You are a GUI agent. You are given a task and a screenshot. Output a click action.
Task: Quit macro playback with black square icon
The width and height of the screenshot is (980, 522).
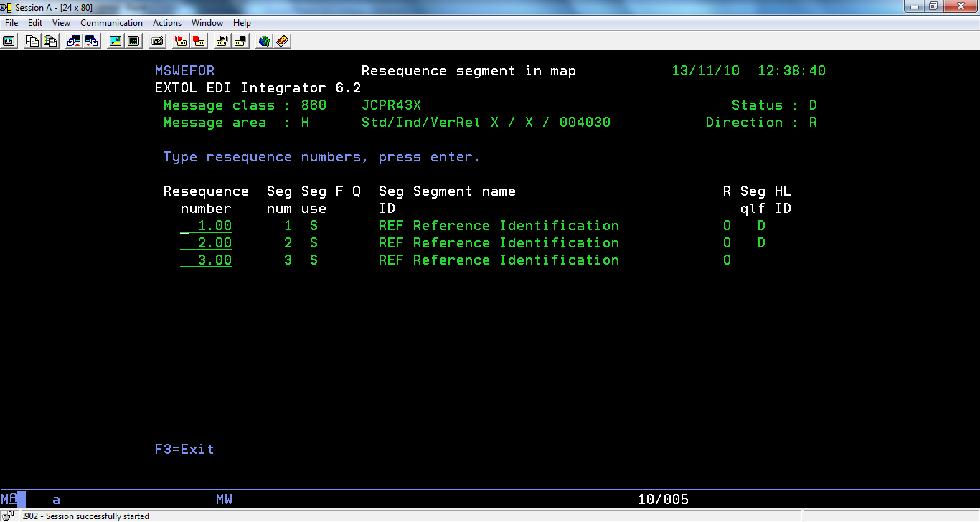(x=240, y=41)
